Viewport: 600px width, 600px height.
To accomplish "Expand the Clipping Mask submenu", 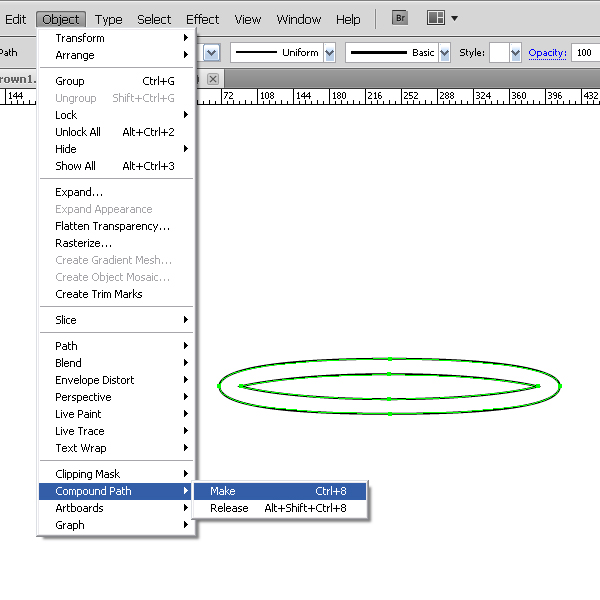I will pos(116,474).
